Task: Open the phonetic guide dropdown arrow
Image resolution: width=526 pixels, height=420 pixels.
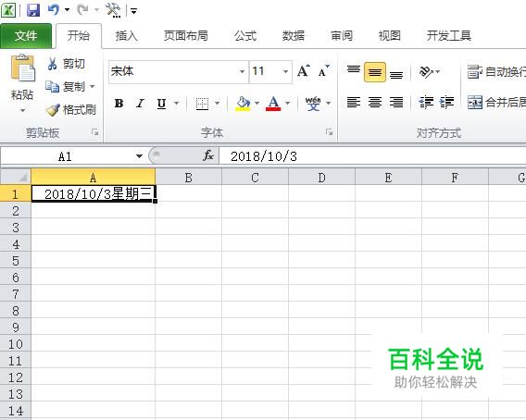Action: coord(329,104)
